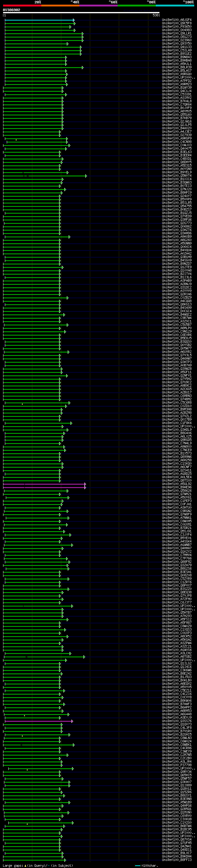Select the UniRef100_B9N843 label
The height and width of the screenshot is (868, 197).
coord(177,57)
